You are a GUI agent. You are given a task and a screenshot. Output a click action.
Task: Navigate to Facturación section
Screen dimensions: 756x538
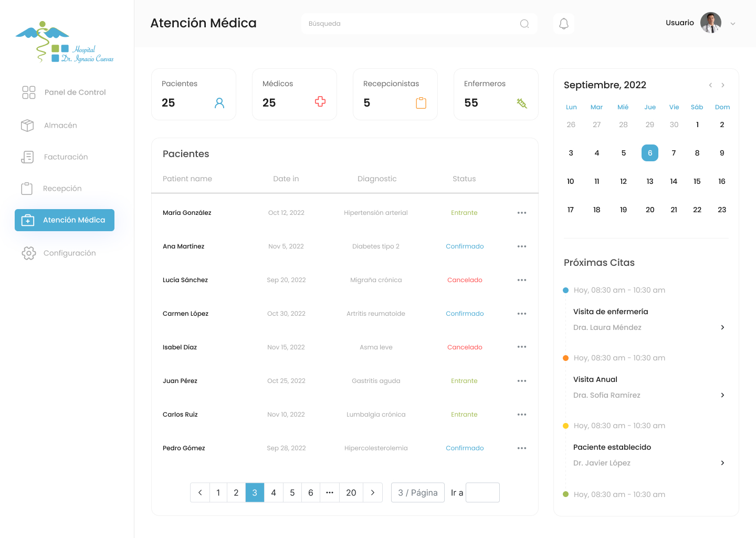coord(66,157)
